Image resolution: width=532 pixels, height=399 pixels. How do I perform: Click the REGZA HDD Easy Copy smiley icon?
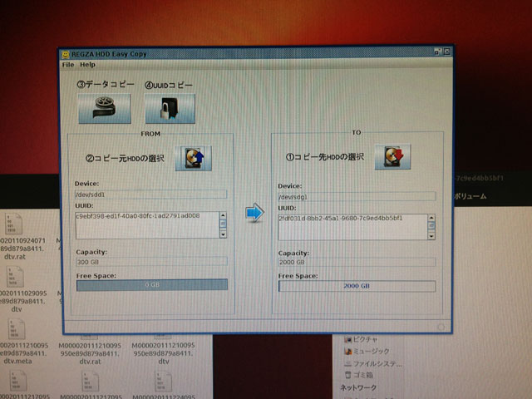(65, 54)
